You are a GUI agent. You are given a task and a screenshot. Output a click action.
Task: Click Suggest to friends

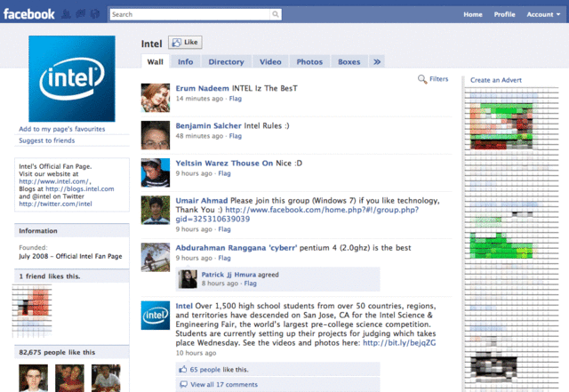click(47, 140)
